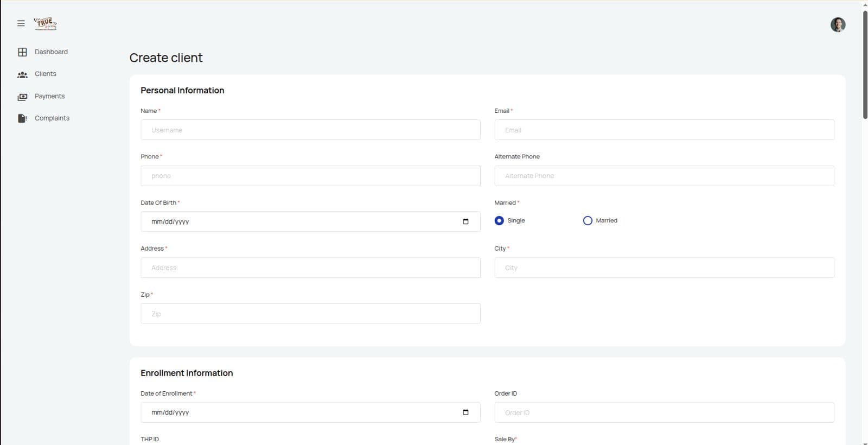Focus the Address input field
Viewport: 868px width, 445px height.
pos(310,268)
